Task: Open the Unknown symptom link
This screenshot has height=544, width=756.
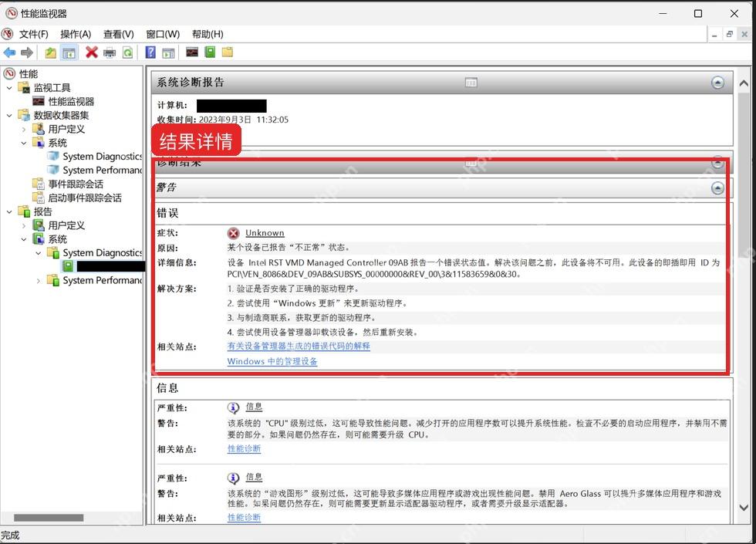Action: point(265,233)
